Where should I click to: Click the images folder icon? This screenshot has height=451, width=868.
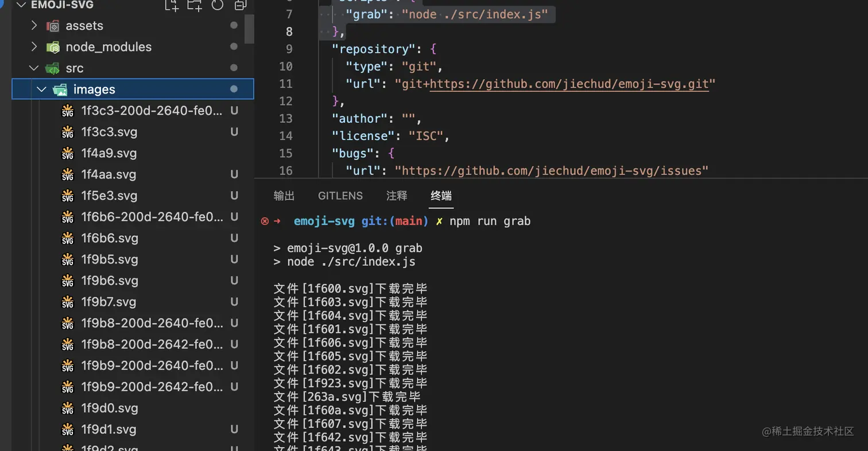click(x=60, y=90)
